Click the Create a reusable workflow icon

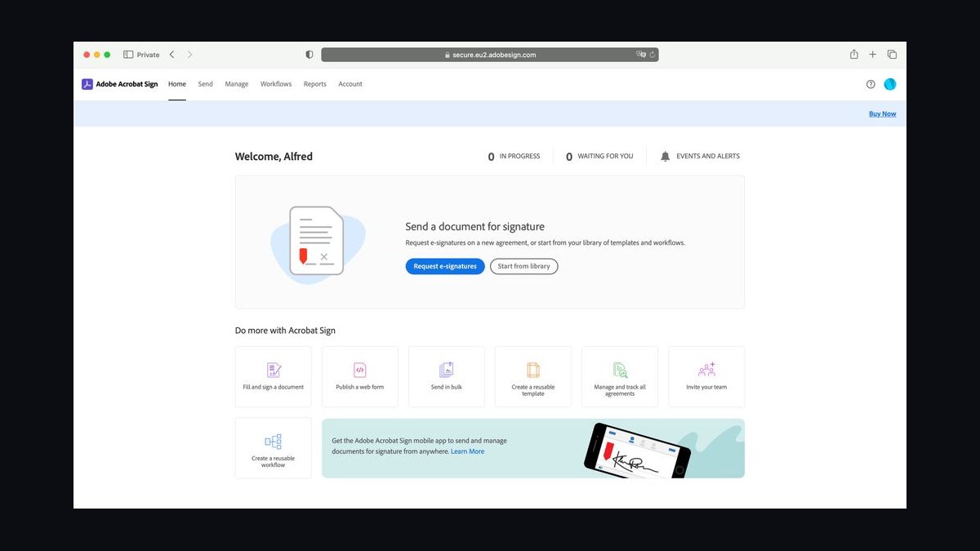(274, 442)
